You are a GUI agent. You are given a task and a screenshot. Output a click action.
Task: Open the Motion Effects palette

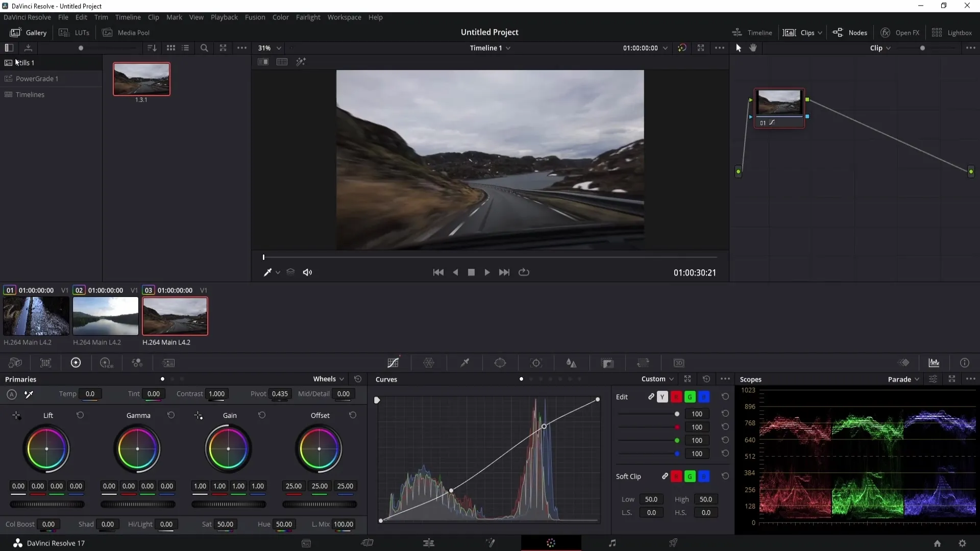pyautogui.click(x=168, y=363)
